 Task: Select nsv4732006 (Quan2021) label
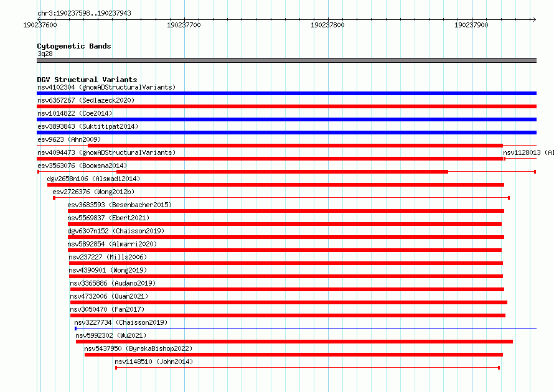click(x=109, y=296)
